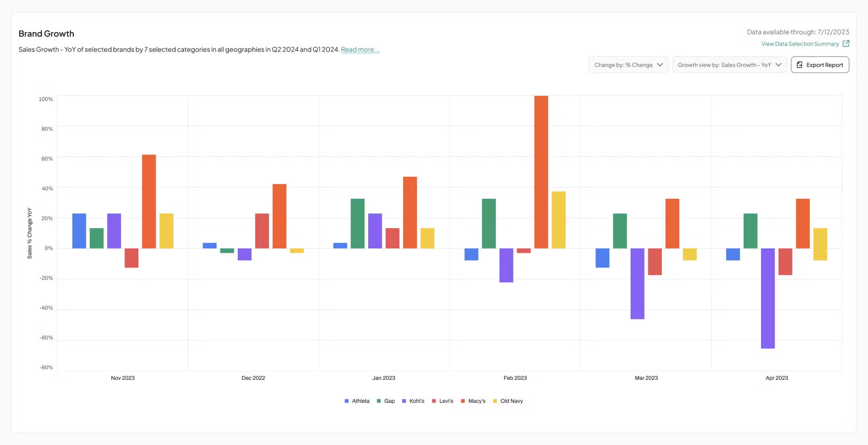Select the Kohl's bar in Mar 2023
The image size is (868, 445).
(x=637, y=284)
